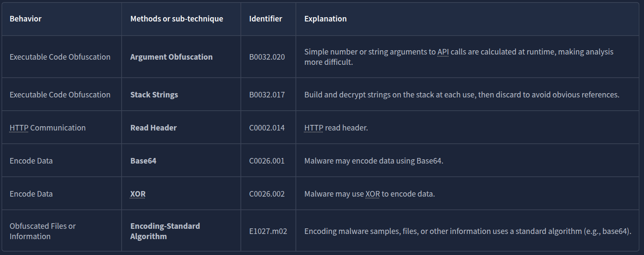Click identifier B0032.017
The image size is (644, 255).
[x=267, y=95]
